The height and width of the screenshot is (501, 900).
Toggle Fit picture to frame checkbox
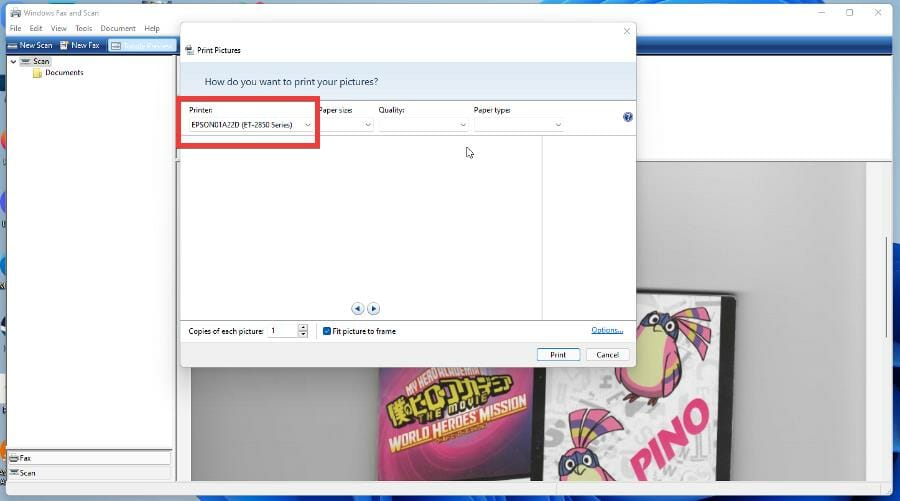(327, 331)
